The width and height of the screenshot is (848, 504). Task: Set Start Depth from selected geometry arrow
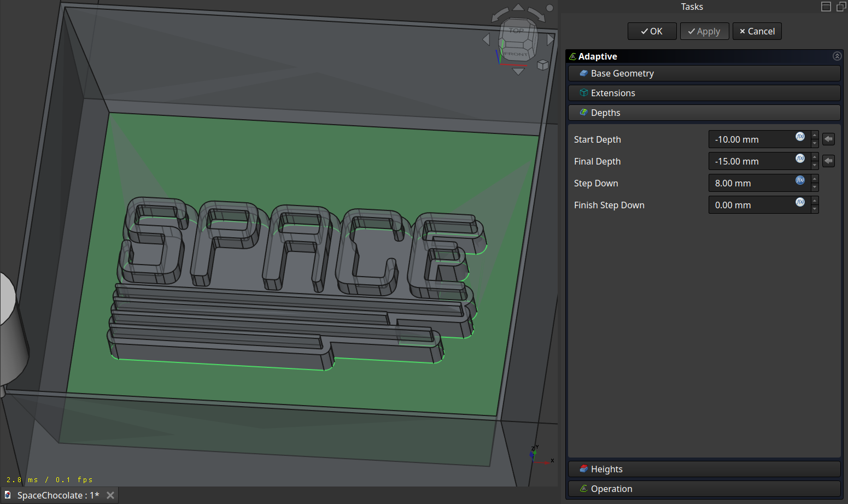tap(828, 139)
